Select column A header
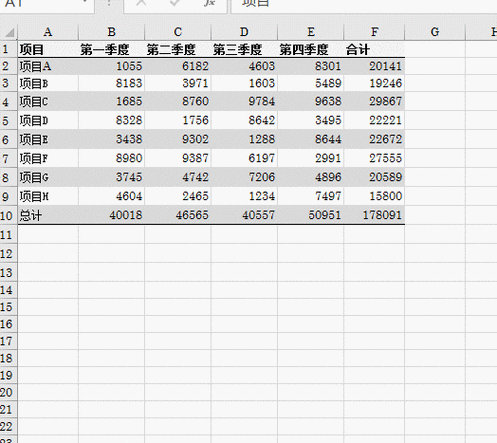Viewport: 497px width, 443px height. point(48,32)
